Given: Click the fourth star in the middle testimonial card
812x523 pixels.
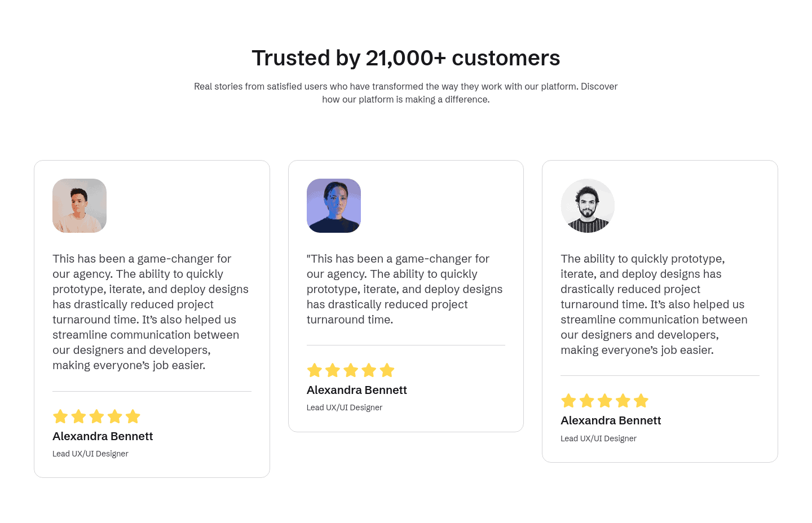Looking at the screenshot, I should pos(369,370).
